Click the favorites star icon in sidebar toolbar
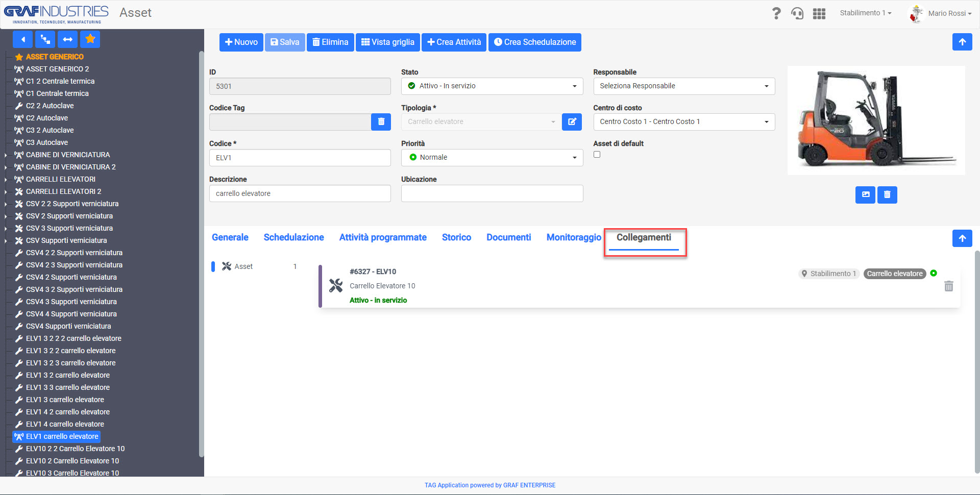 pos(90,39)
